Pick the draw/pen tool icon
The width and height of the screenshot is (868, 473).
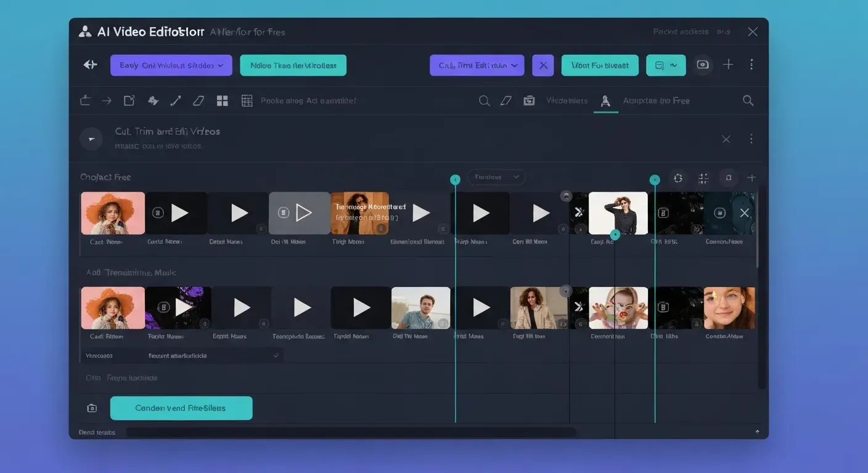pyautogui.click(x=176, y=100)
